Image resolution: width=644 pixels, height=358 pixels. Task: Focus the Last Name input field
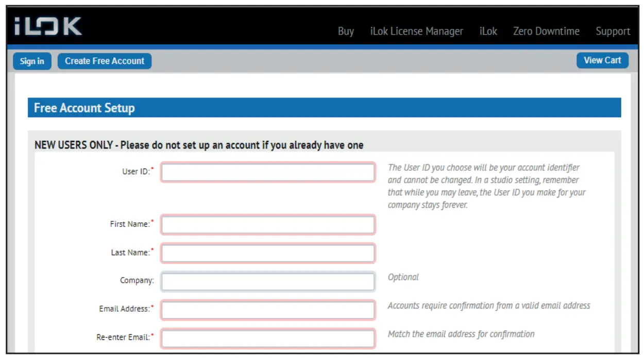click(x=268, y=253)
